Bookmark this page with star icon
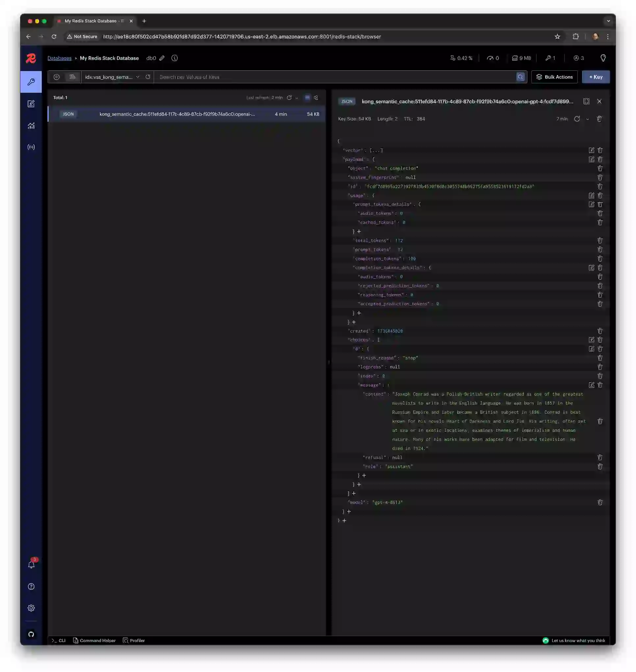Image resolution: width=636 pixels, height=672 pixels. pos(557,37)
